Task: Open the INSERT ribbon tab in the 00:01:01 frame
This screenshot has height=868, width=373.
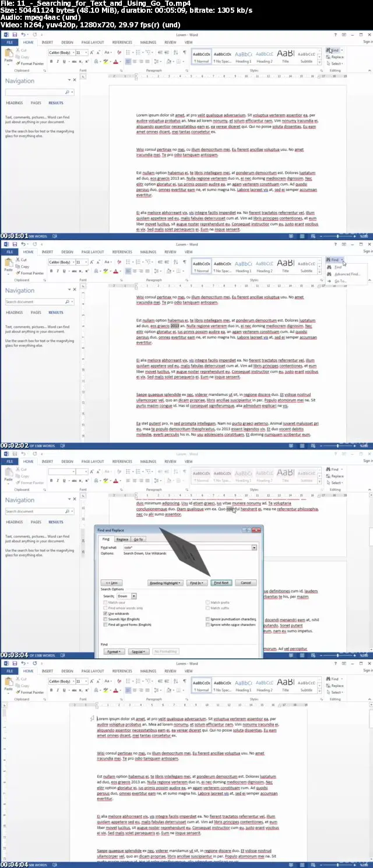Action: 47,42
